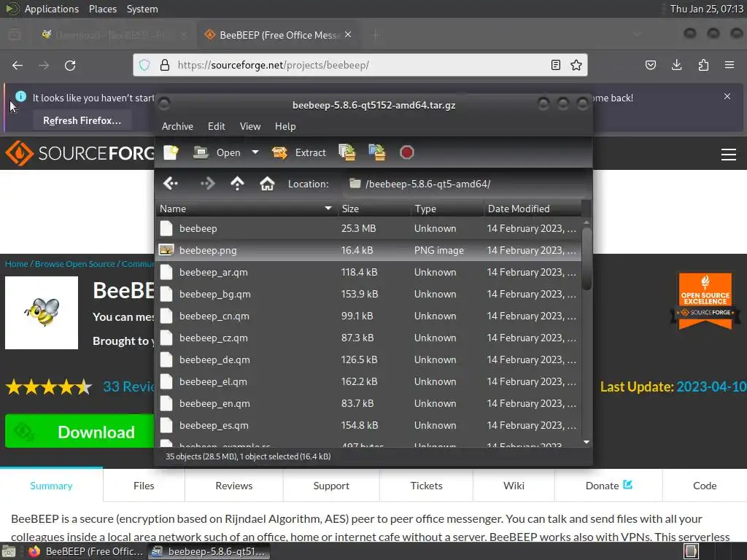Screen dimensions: 747x560
Task: Click the scroll down arrow in file list
Action: tap(587, 443)
